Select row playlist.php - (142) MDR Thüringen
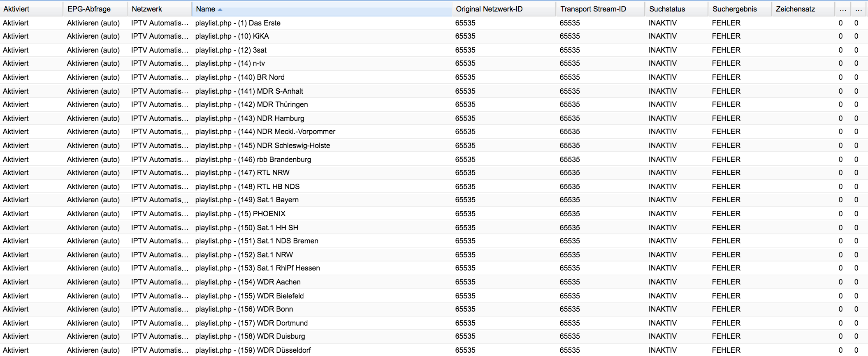The width and height of the screenshot is (868, 356). pos(434,104)
